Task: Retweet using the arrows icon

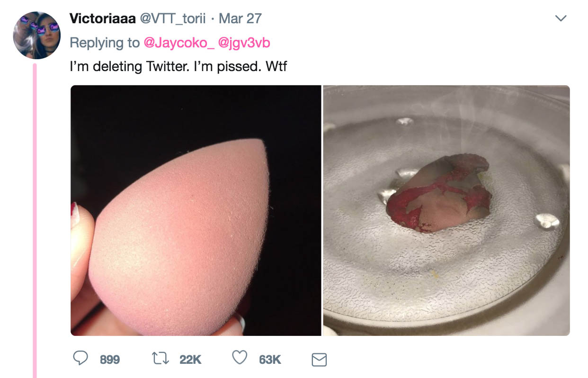Action: click(161, 359)
